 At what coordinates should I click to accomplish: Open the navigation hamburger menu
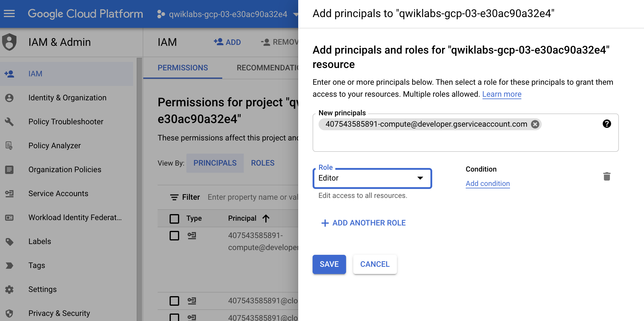click(9, 13)
